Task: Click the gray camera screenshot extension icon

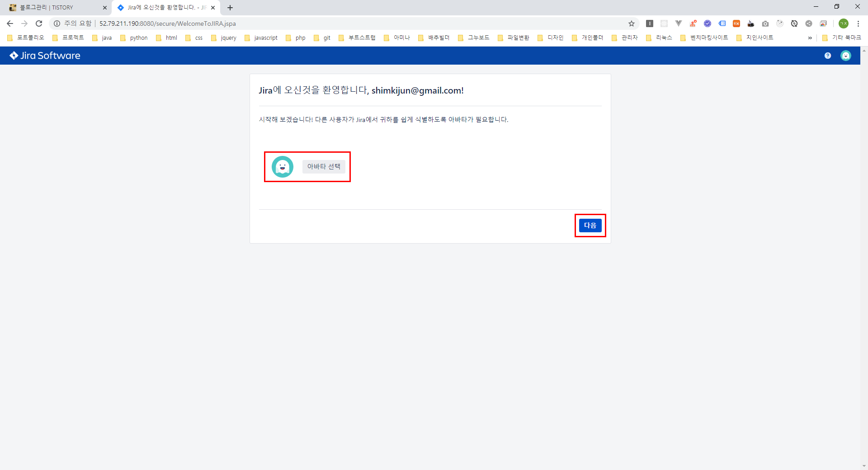Action: point(765,23)
